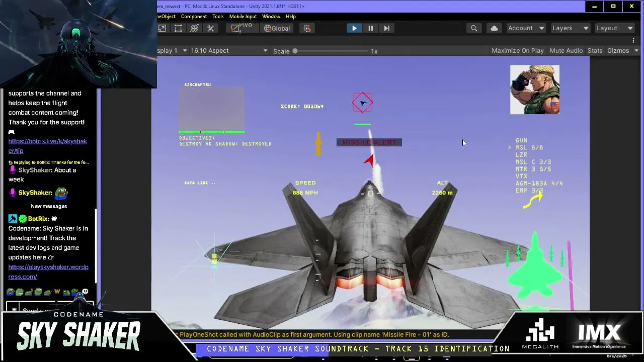644x362 pixels.
Task: Click the Pepe emote in SkyShaker's message
Action: click(x=61, y=193)
